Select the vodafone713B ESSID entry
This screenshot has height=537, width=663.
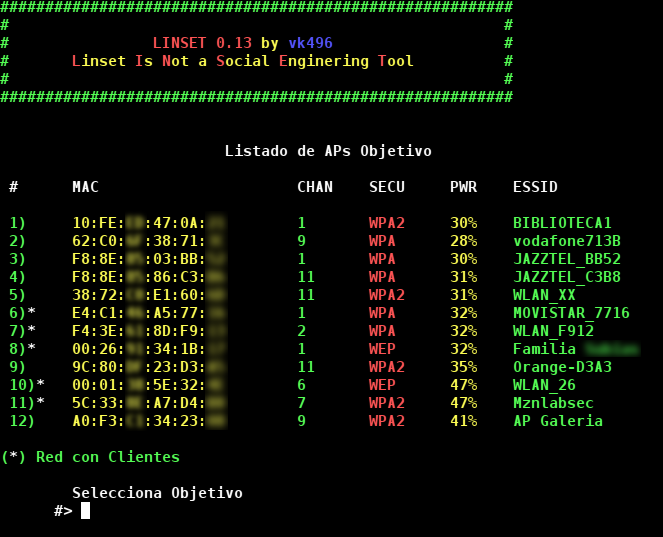tap(567, 241)
